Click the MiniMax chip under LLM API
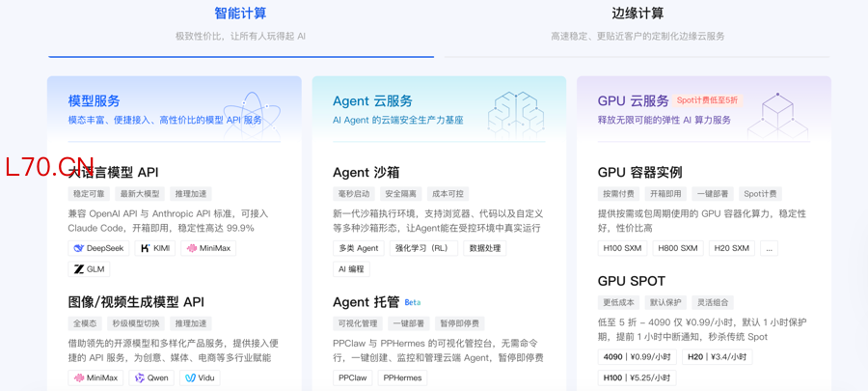This screenshot has height=391, width=868. (208, 248)
